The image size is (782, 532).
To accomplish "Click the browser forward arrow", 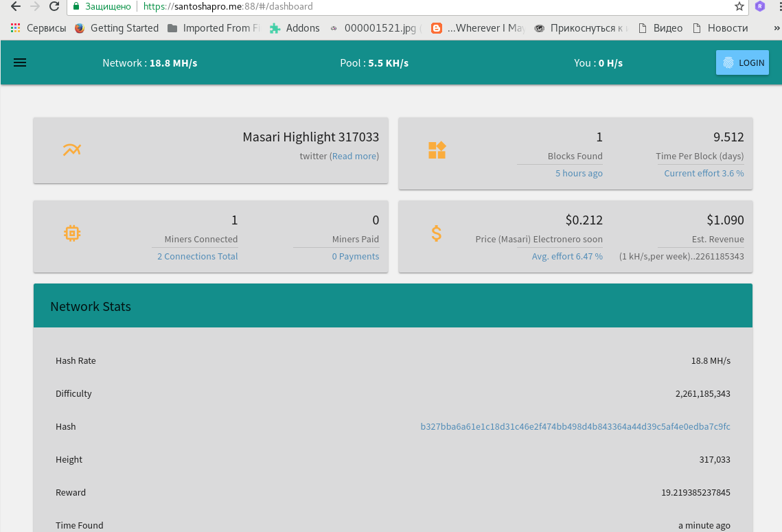I will coord(35,6).
